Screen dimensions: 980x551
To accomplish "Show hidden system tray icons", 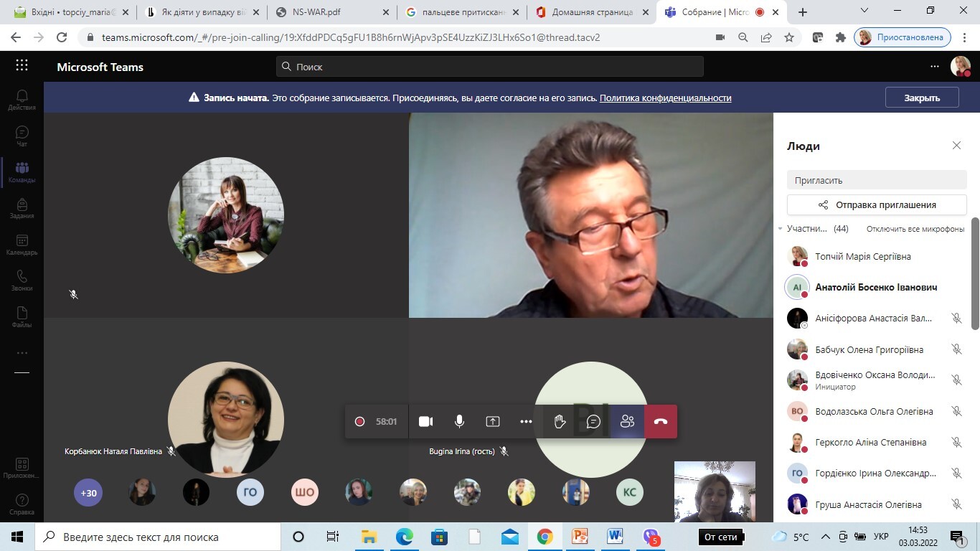I will (x=826, y=537).
